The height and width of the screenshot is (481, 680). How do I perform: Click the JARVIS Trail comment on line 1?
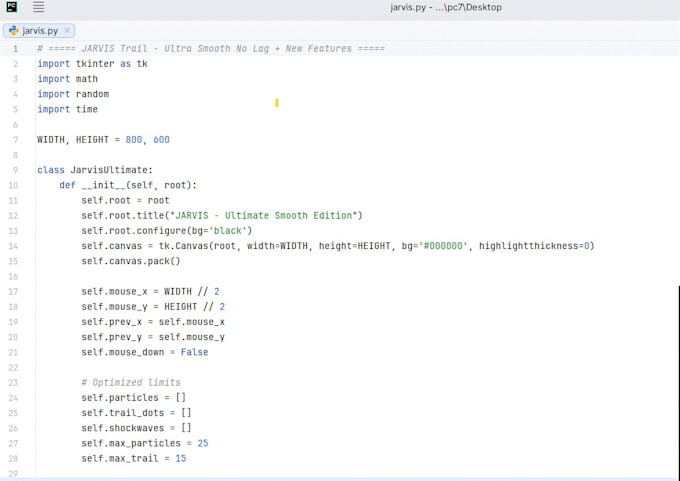click(211, 49)
